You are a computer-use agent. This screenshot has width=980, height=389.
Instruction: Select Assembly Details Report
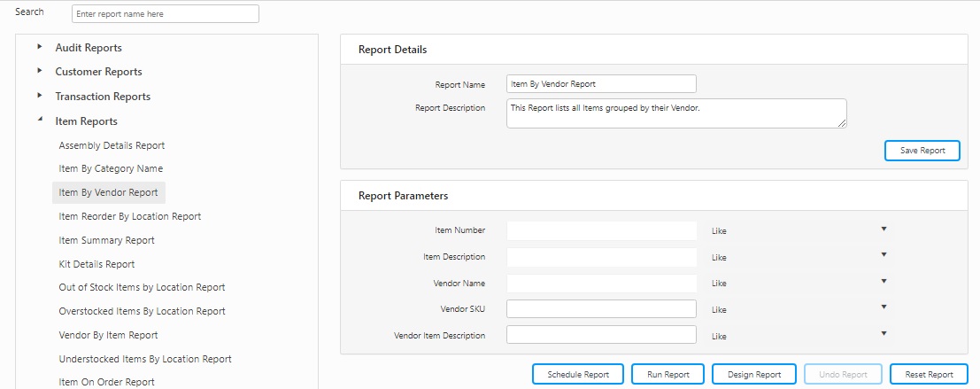112,145
